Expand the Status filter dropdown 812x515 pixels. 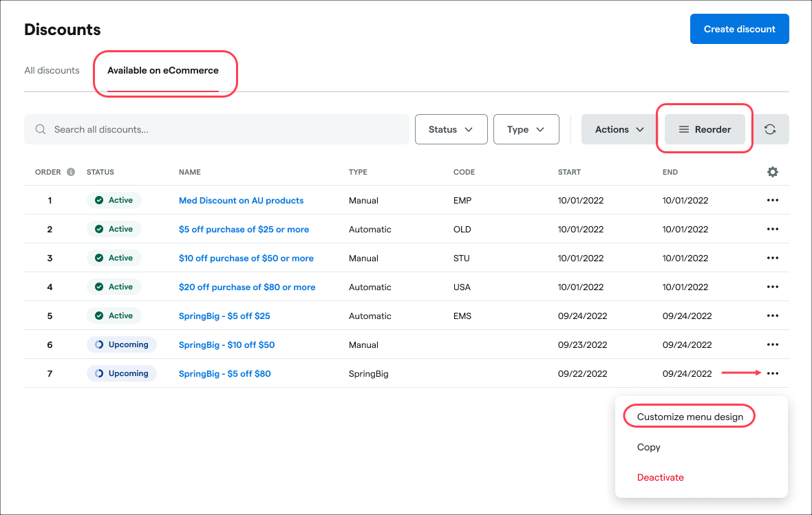451,129
